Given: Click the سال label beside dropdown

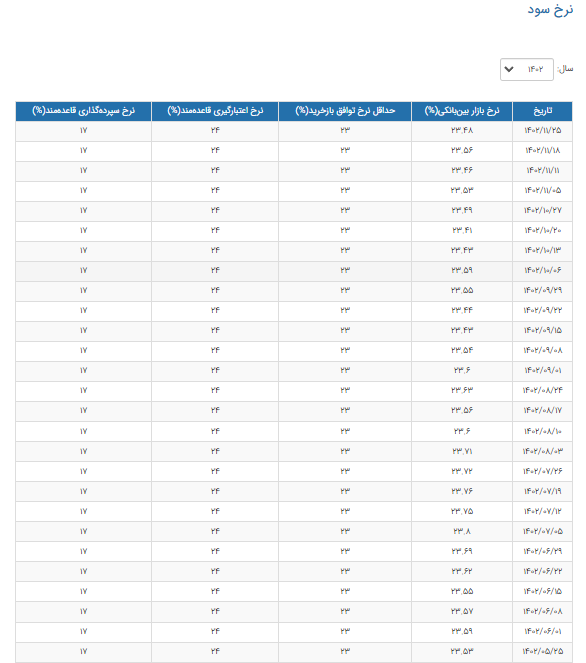Looking at the screenshot, I should 565,69.
